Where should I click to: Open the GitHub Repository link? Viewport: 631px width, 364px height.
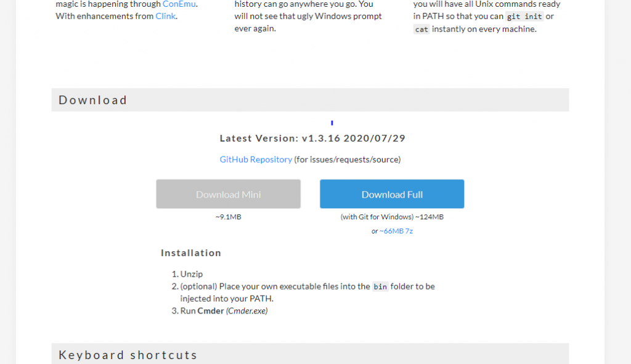click(256, 160)
